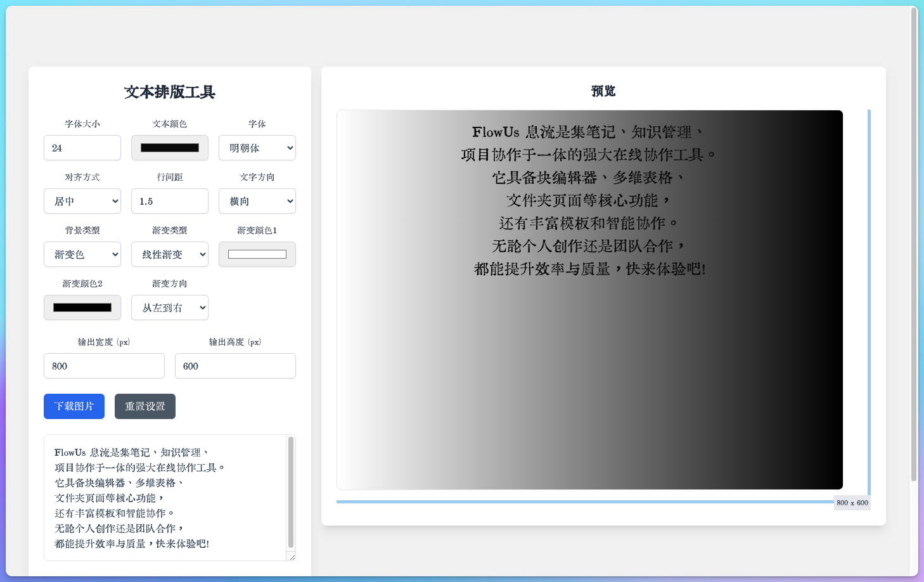Click the gradient preview canvas image

589,298
